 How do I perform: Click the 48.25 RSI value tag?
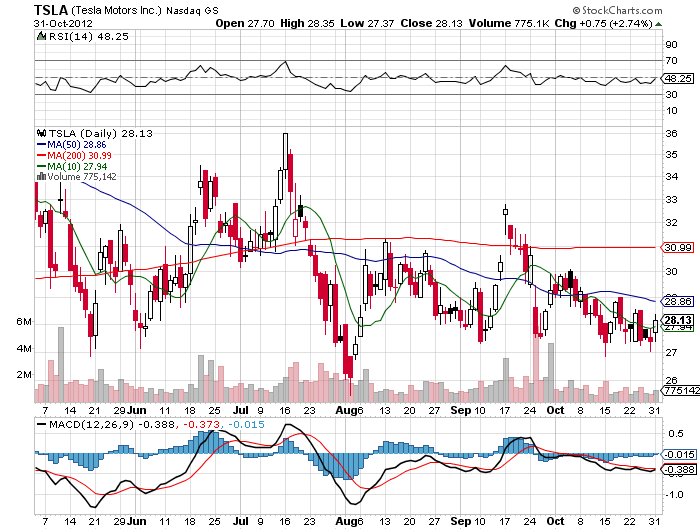click(x=678, y=79)
